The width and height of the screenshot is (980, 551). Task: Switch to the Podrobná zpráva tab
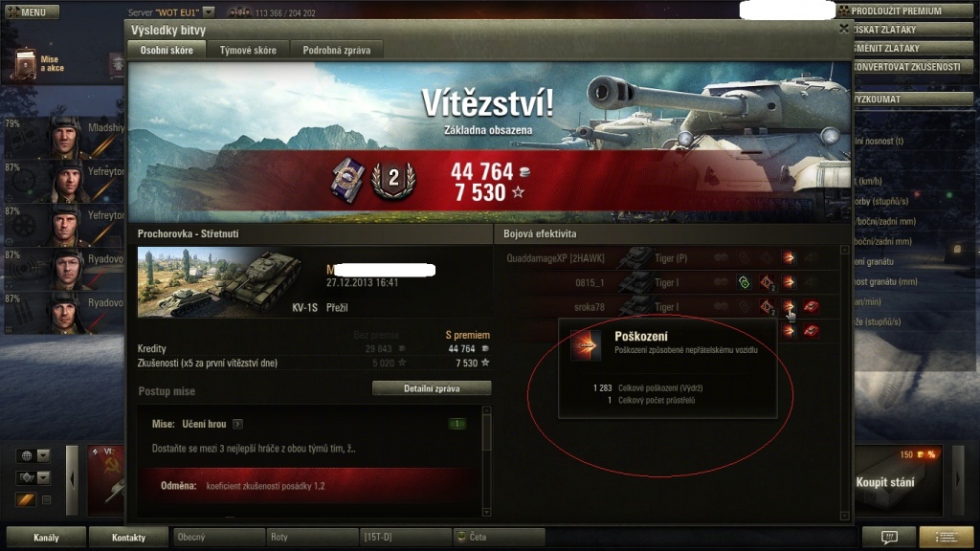pos(337,50)
